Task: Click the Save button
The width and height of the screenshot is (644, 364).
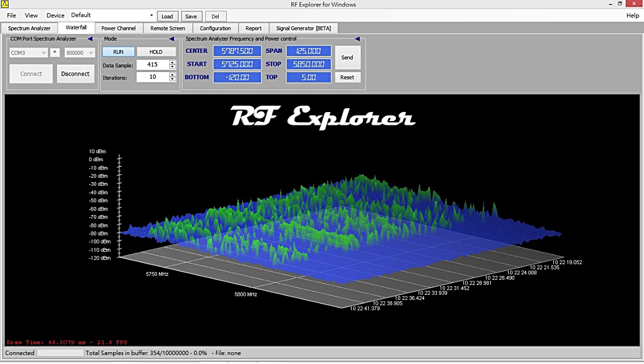Action: tap(191, 17)
